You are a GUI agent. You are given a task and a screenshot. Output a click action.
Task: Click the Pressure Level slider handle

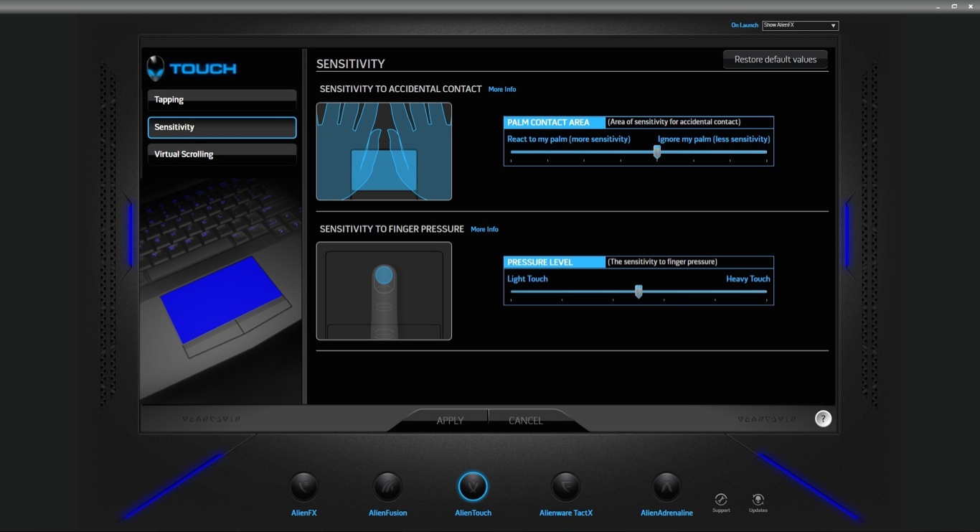pos(639,291)
